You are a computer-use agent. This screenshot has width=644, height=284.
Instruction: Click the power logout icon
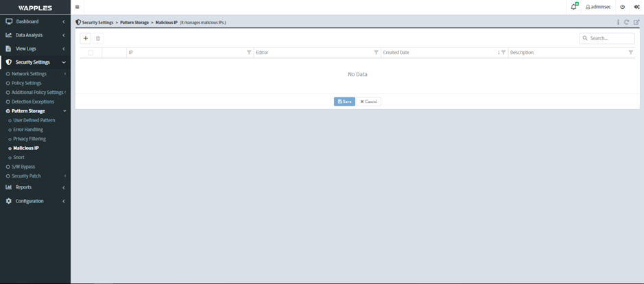coord(623,7)
